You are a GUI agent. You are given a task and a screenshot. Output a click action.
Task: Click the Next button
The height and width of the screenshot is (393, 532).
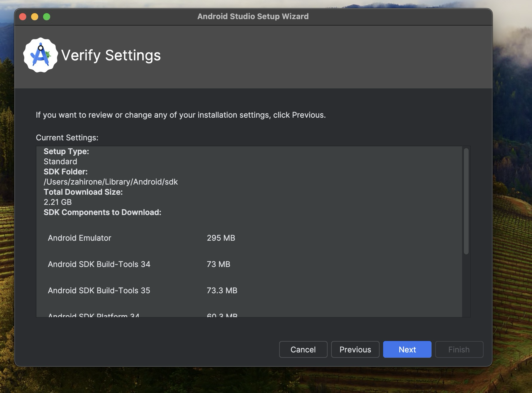click(407, 349)
